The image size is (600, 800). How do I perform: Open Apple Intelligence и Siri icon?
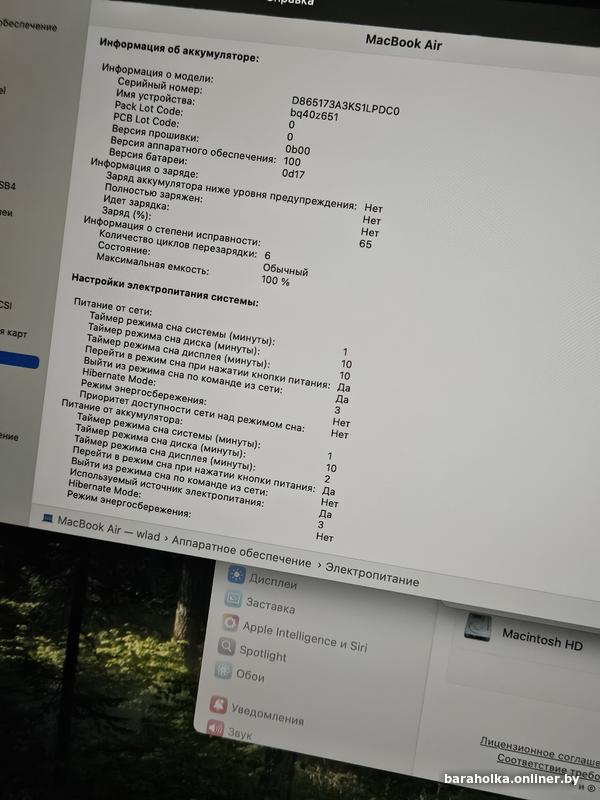pos(230,622)
